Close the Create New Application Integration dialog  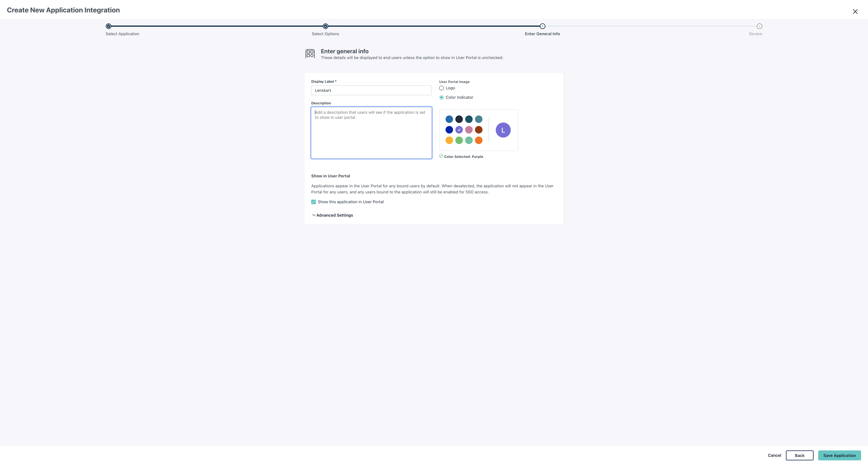(x=855, y=11)
